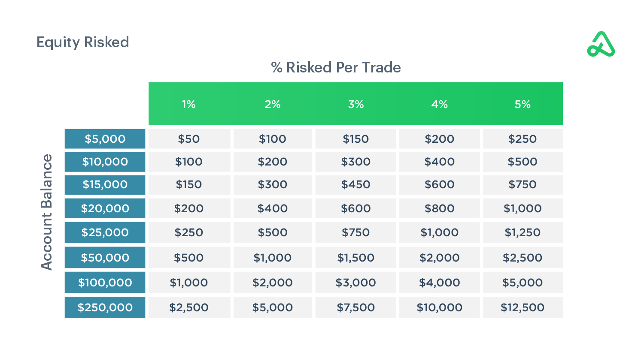This screenshot has width=644, height=349.
Task: Click the $20,000 account balance row header
Action: click(105, 208)
